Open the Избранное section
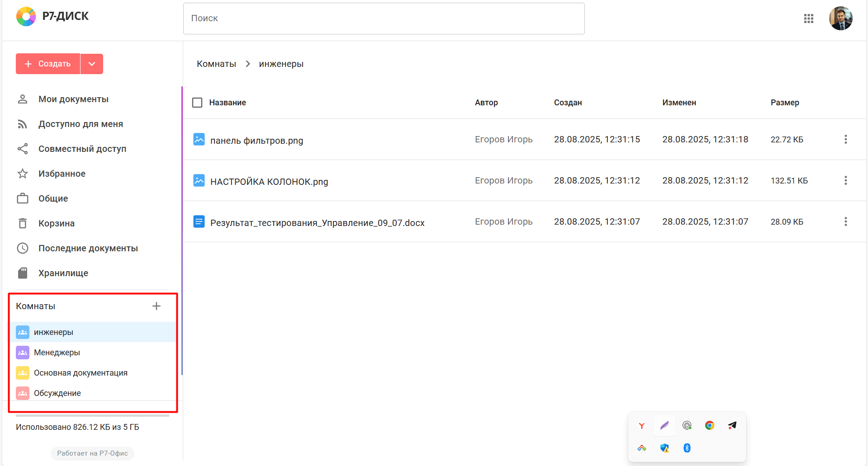This screenshot has width=868, height=466. 62,174
